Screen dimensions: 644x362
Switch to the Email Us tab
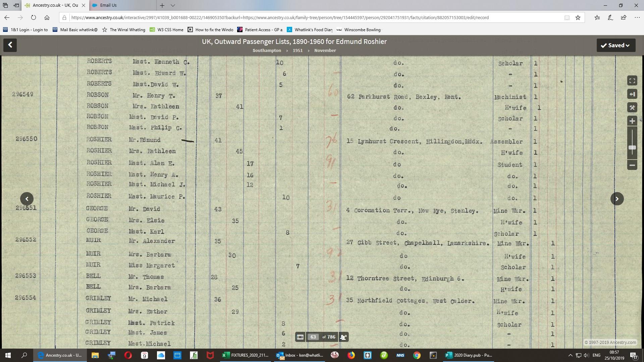pos(108,5)
